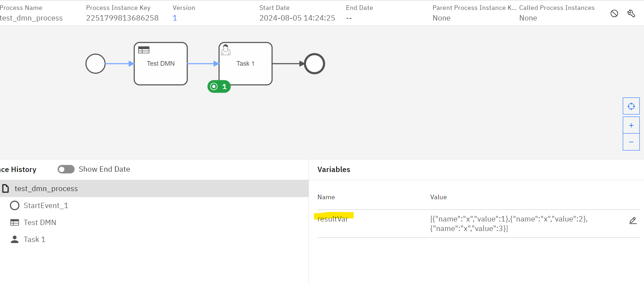
Task: Click the Name column header in Variables
Action: point(326,197)
